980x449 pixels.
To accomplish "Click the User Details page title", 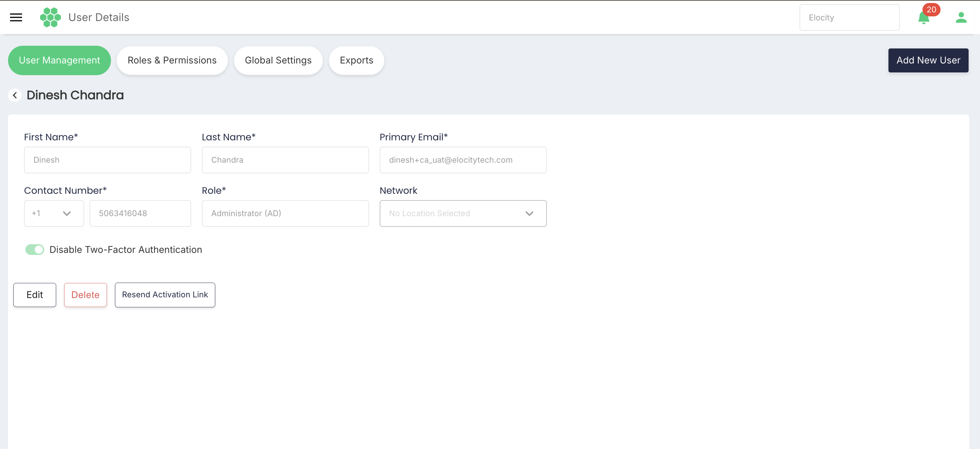I will [x=99, y=17].
